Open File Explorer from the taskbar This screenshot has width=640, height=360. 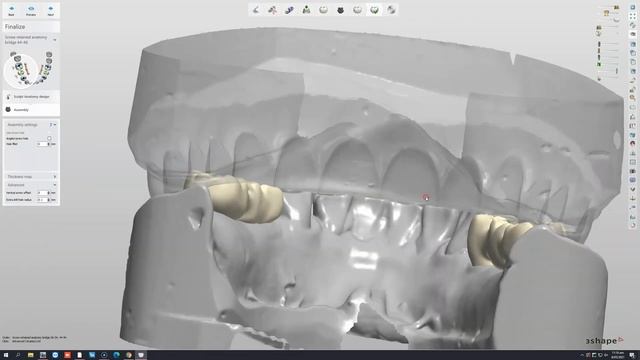coord(31,355)
